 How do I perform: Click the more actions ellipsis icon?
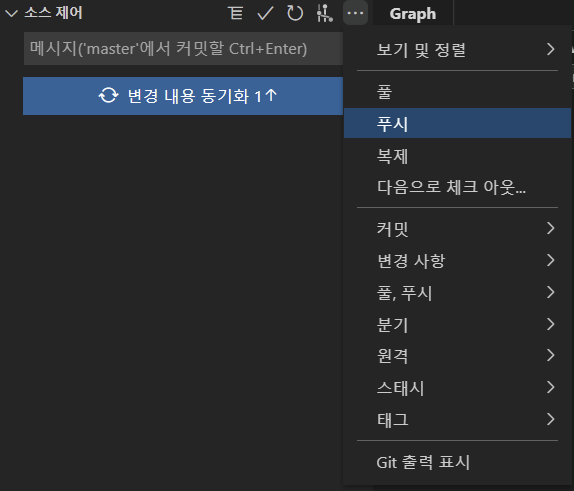point(355,13)
